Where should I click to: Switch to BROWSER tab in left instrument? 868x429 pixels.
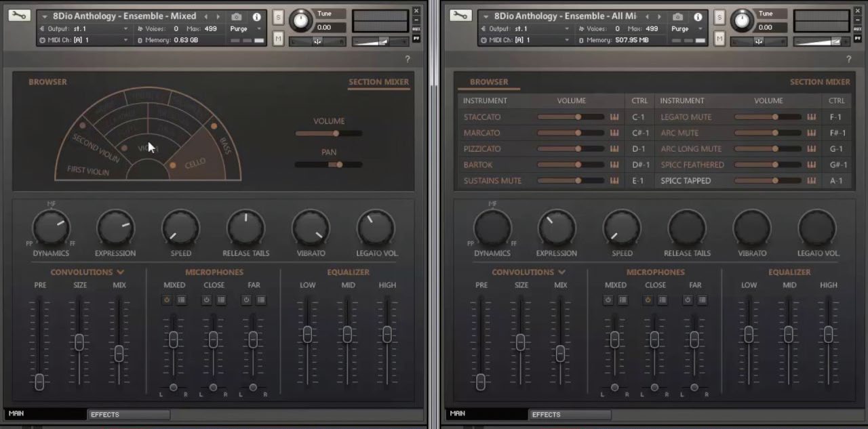(x=47, y=82)
